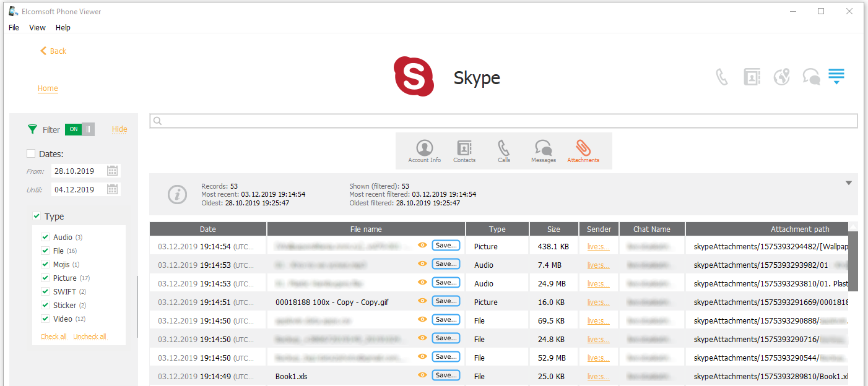Collapse the records info panel arrow
Viewport: 868px width, 386px height.
click(x=849, y=183)
